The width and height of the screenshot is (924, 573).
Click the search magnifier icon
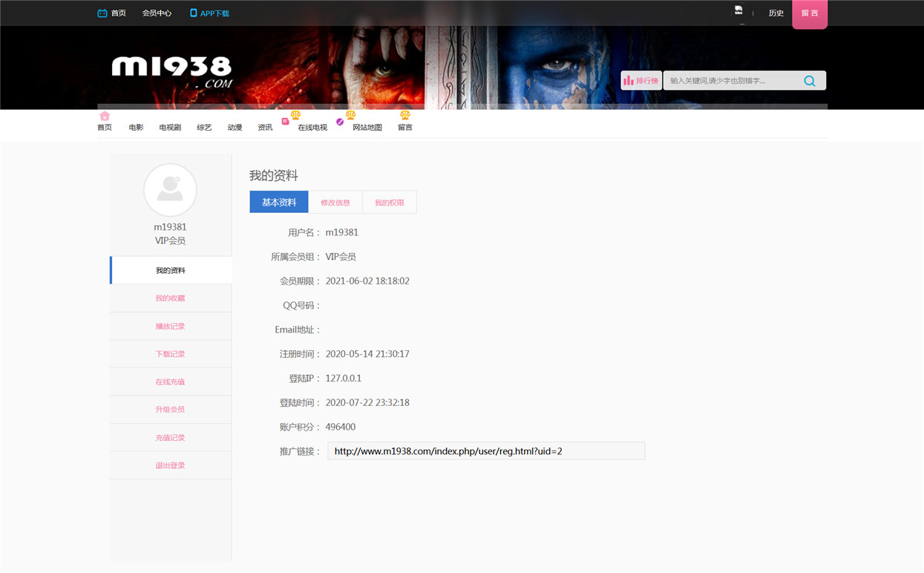tap(809, 81)
